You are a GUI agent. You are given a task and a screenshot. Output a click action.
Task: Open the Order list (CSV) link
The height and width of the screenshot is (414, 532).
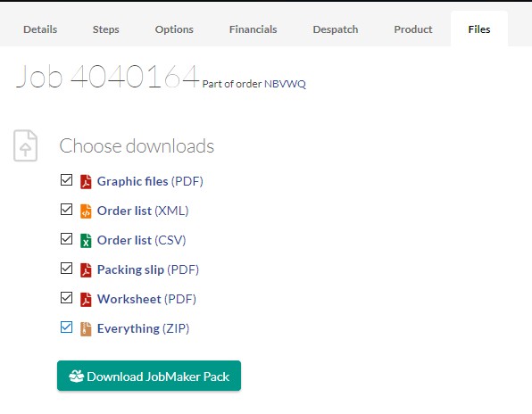pos(142,240)
